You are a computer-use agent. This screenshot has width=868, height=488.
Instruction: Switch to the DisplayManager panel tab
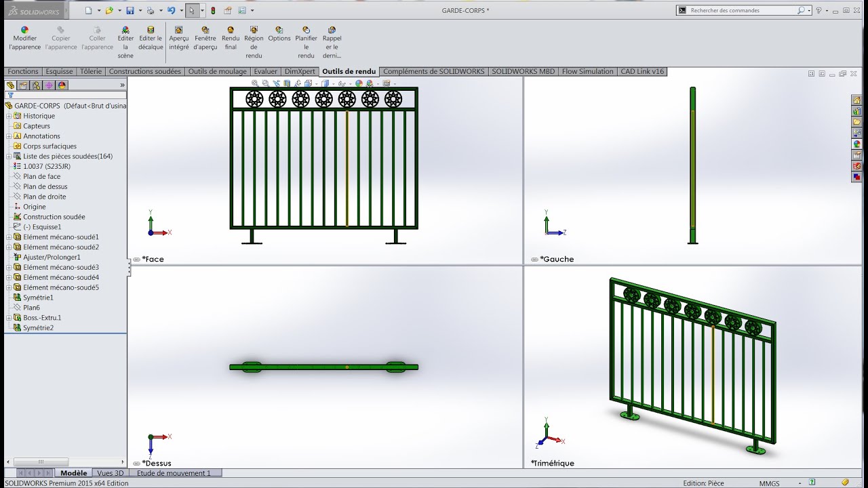point(62,85)
